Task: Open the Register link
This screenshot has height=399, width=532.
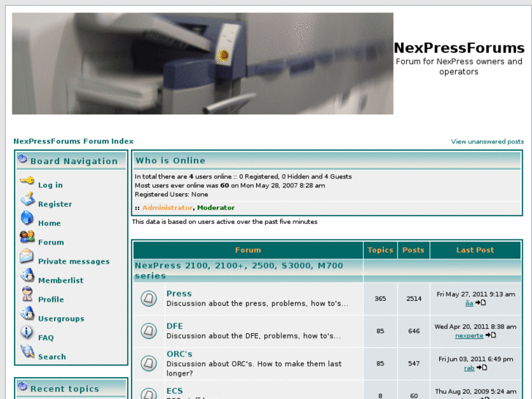Action: coord(55,204)
